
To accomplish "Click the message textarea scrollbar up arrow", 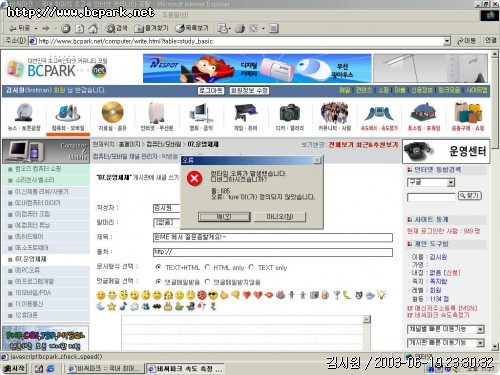I will click(367, 319).
